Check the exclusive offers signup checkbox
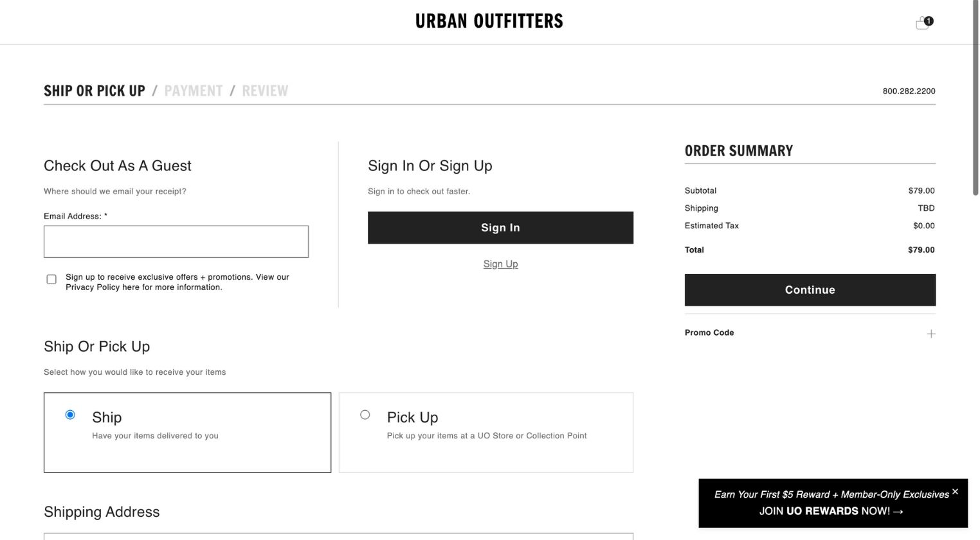The width and height of the screenshot is (980, 540). 51,280
